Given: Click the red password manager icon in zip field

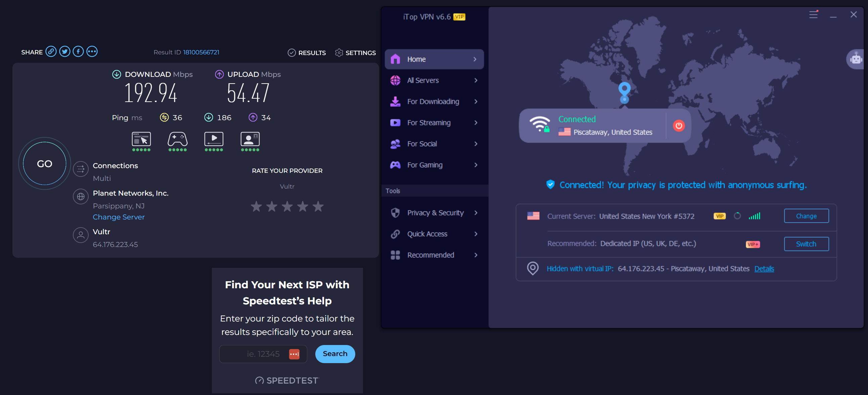Looking at the screenshot, I should point(294,354).
